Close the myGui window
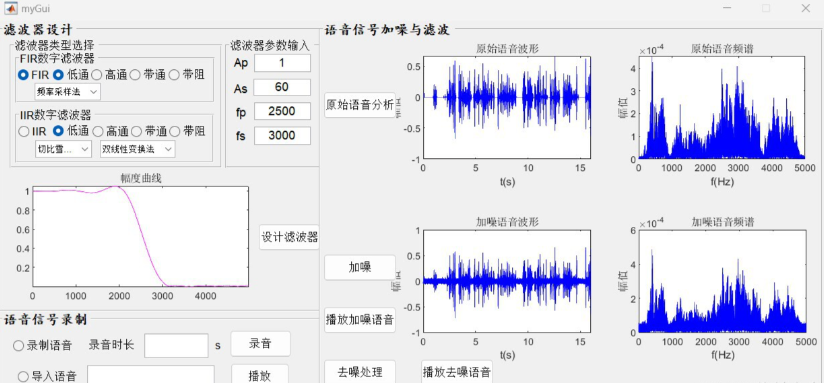Image resolution: width=824 pixels, height=383 pixels. 805,8
